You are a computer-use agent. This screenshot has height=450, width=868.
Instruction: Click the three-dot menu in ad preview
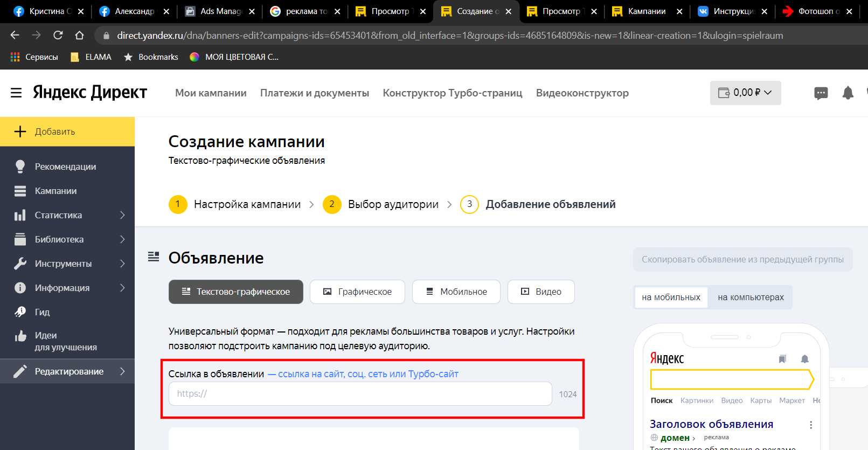point(810,425)
